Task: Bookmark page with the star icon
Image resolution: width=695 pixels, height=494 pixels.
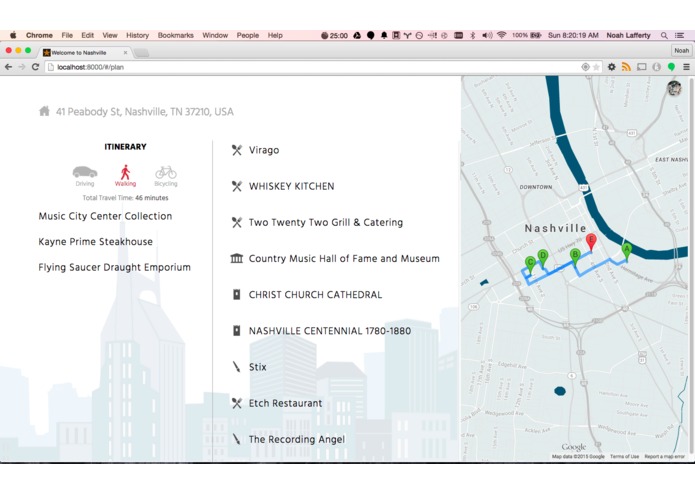Action: coord(596,67)
